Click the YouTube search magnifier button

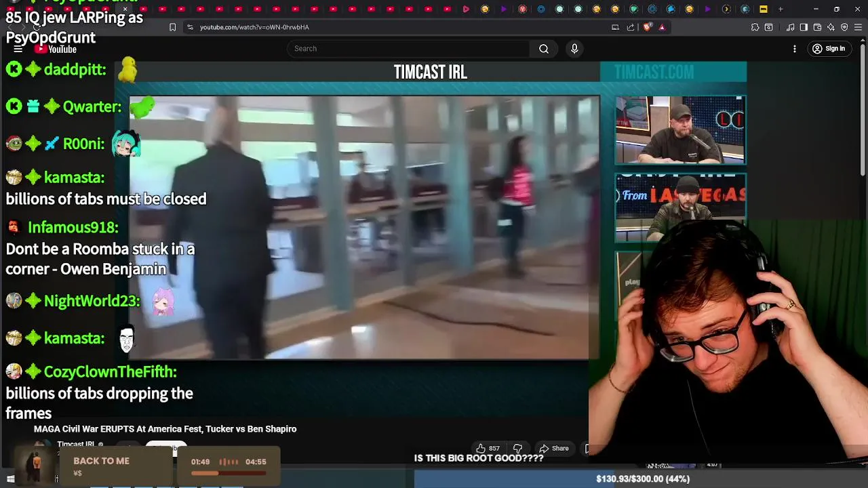(544, 49)
